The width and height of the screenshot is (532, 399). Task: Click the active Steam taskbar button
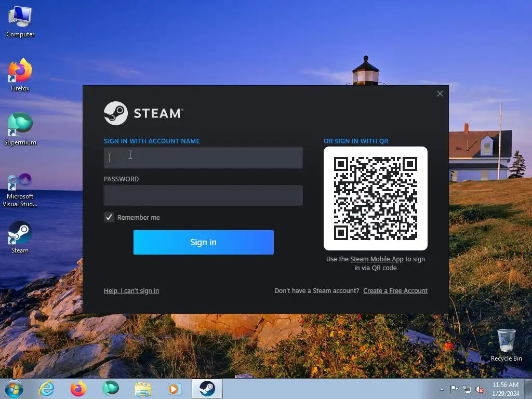(x=207, y=389)
